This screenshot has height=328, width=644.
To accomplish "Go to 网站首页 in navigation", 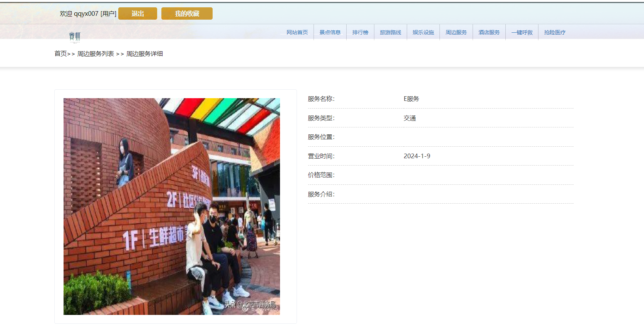I will pos(297,32).
